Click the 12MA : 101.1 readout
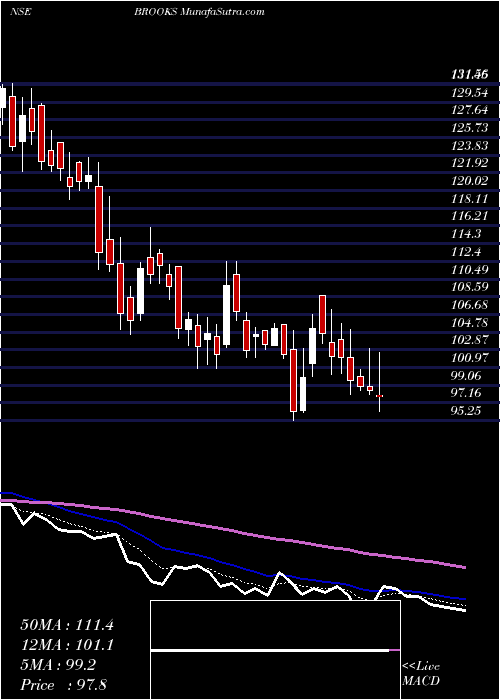500x700 pixels. tap(67, 645)
